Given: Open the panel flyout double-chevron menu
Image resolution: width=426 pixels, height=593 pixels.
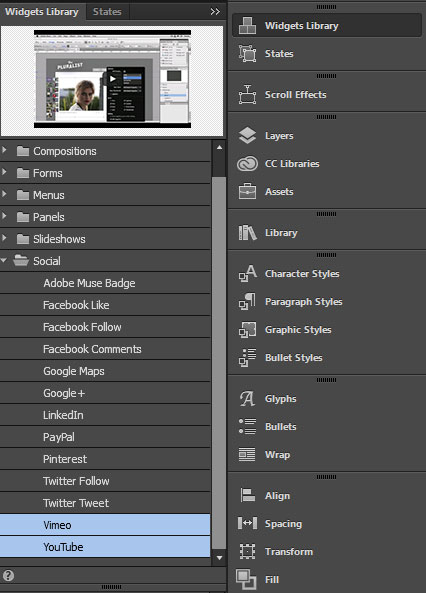Looking at the screenshot, I should [x=215, y=12].
